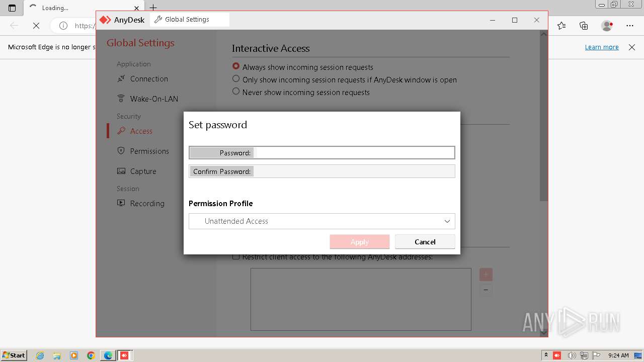Go to Permissions settings section
Viewport: 644px width, 362px height.
(x=149, y=151)
